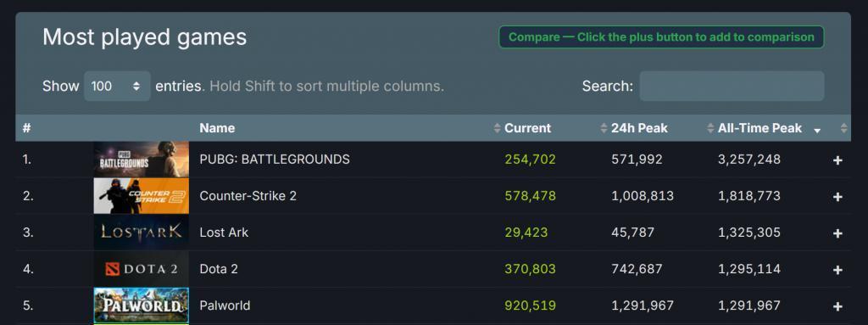Click the current players value 29,423
This screenshot has height=325, width=868.
click(x=526, y=233)
